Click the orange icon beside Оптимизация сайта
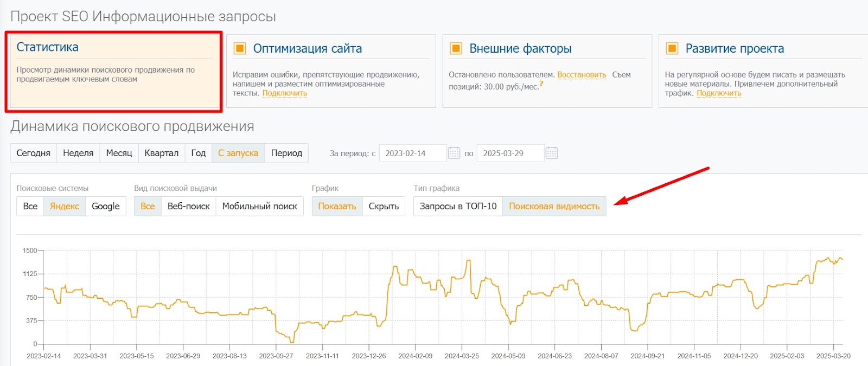 240,48
